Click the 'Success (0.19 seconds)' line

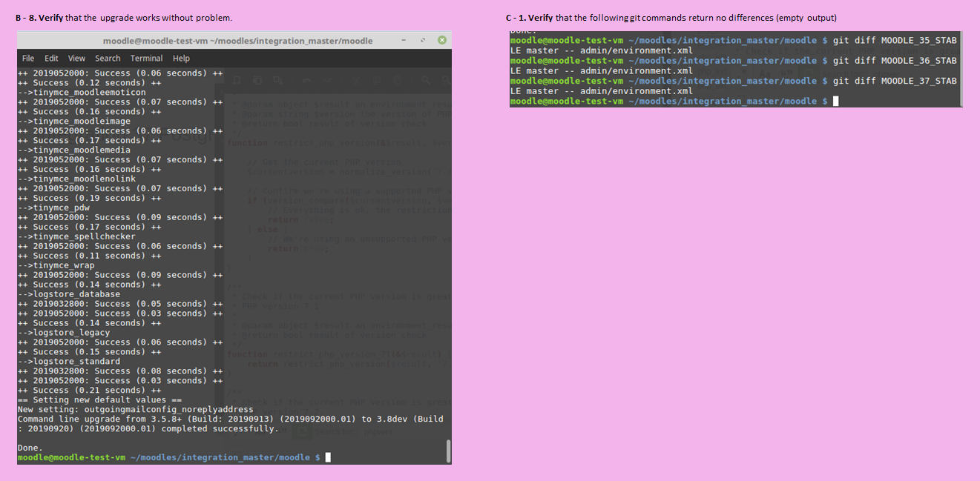pyautogui.click(x=89, y=198)
